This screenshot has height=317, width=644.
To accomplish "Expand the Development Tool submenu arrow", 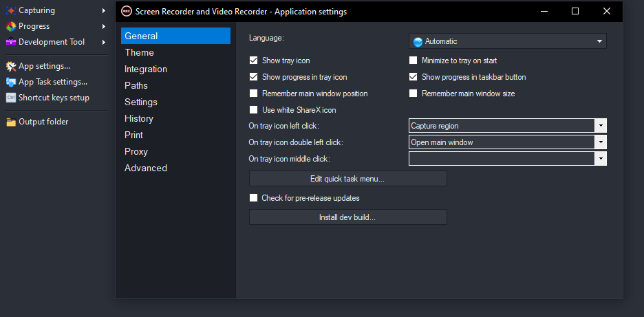I will (x=104, y=42).
